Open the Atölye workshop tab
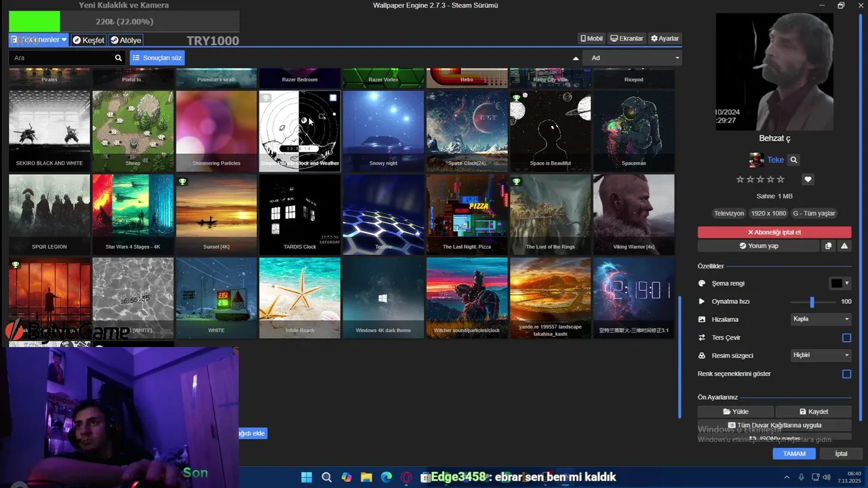Viewport: 868px width, 488px height. point(126,40)
